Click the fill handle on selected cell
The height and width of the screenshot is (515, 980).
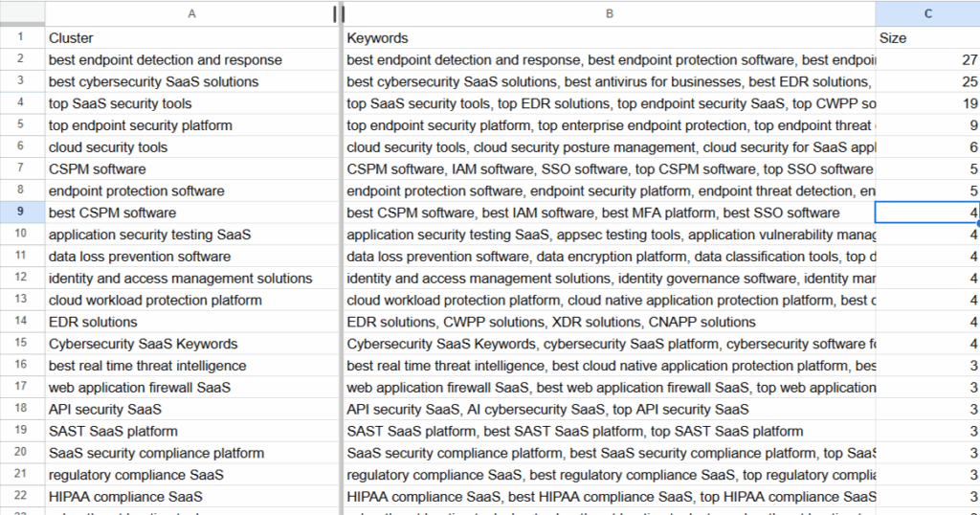pyautogui.click(x=977, y=223)
